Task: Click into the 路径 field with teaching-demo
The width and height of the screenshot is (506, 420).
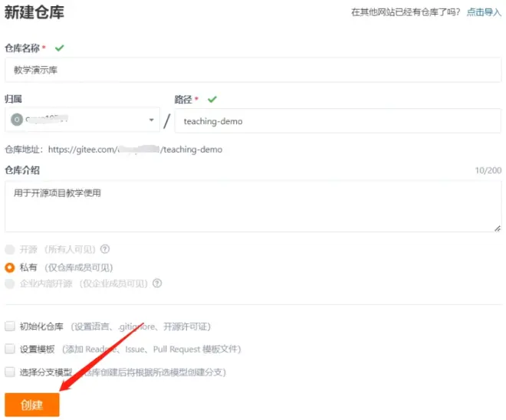Action: (337, 120)
